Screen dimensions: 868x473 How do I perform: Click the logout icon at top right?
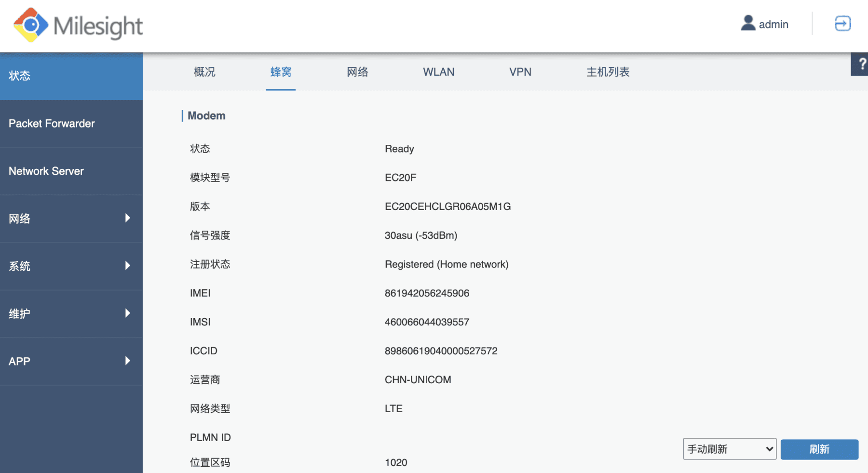pyautogui.click(x=842, y=23)
